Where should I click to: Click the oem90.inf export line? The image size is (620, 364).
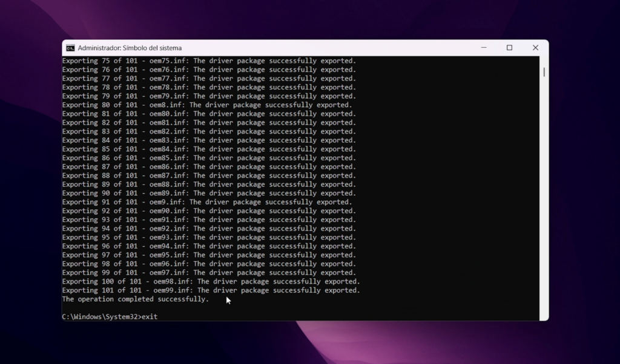209,211
